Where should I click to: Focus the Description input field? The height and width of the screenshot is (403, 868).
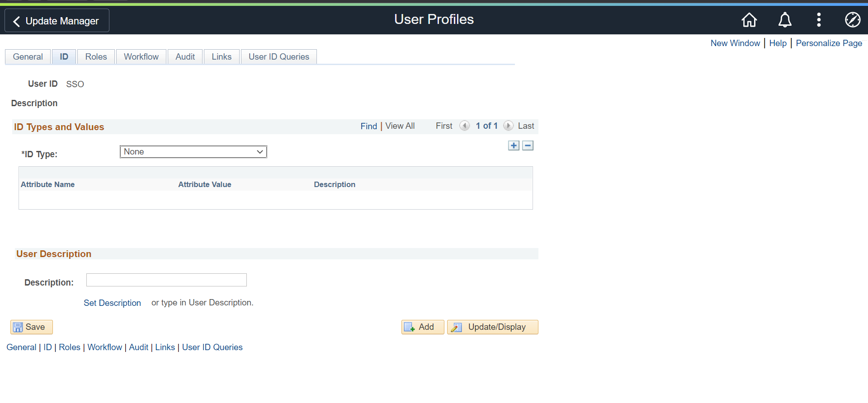point(166,280)
